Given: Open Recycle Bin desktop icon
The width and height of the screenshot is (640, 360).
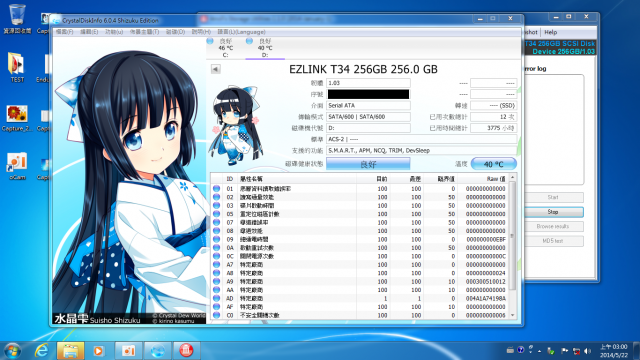Looking at the screenshot, I should [x=17, y=18].
